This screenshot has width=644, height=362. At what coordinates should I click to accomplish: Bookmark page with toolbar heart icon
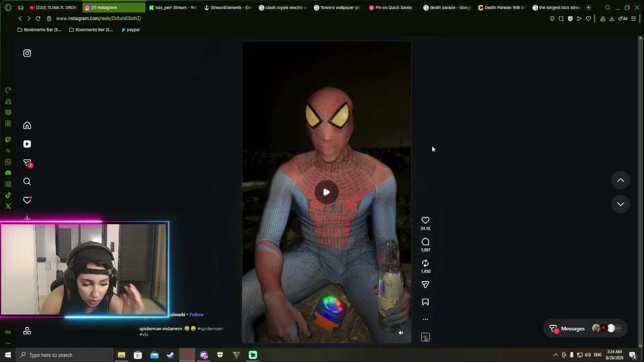[x=588, y=19]
